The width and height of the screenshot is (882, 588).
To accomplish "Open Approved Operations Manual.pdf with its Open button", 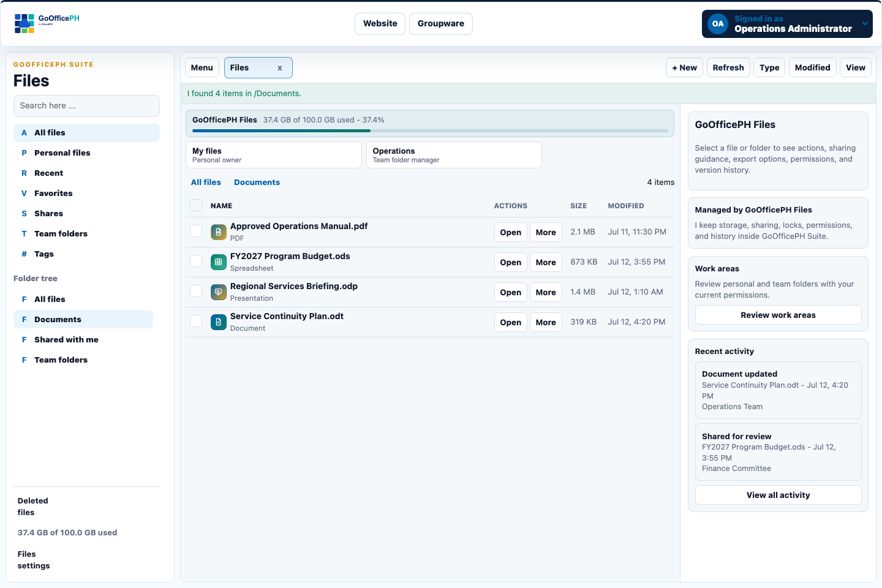I will click(510, 232).
